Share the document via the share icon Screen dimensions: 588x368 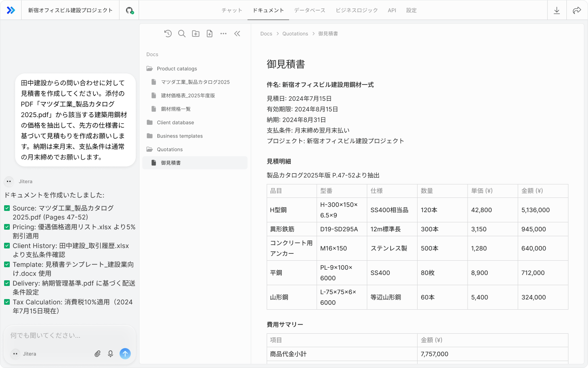tap(578, 10)
